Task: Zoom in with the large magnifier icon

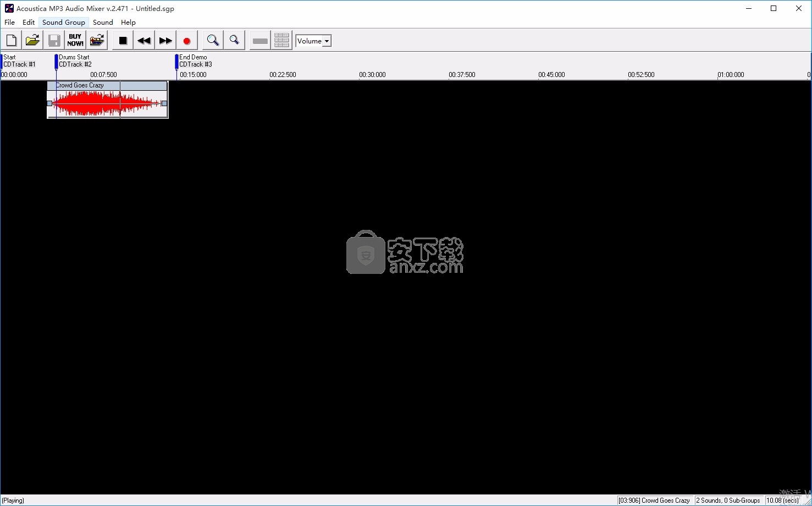Action: click(x=213, y=41)
